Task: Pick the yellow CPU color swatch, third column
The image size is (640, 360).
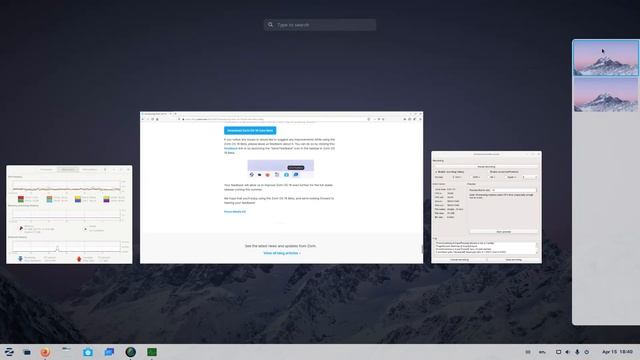Action: pyautogui.click(x=78, y=198)
